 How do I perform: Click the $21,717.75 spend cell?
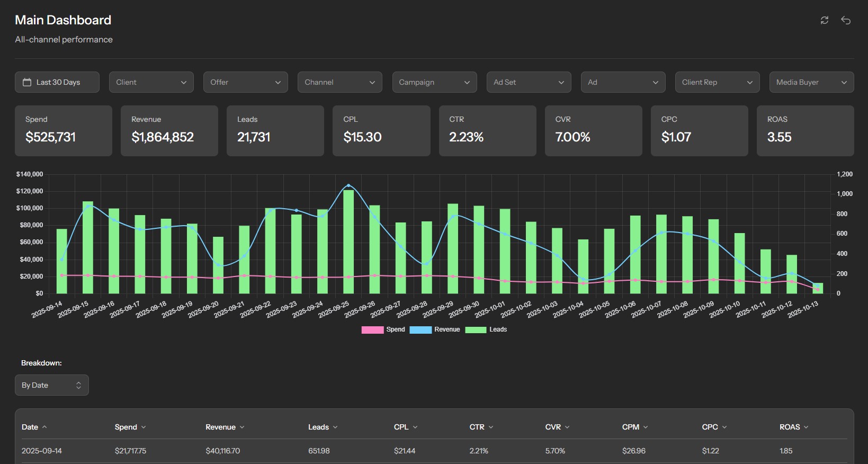130,451
